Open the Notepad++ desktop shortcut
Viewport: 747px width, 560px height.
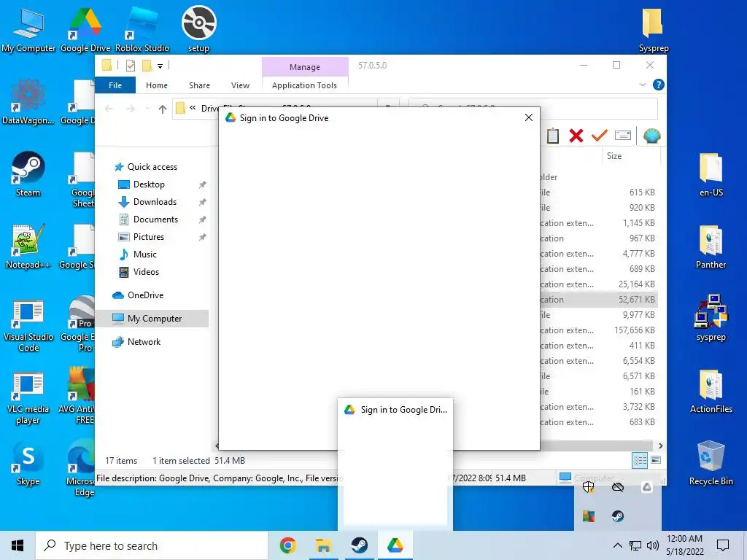(x=28, y=246)
